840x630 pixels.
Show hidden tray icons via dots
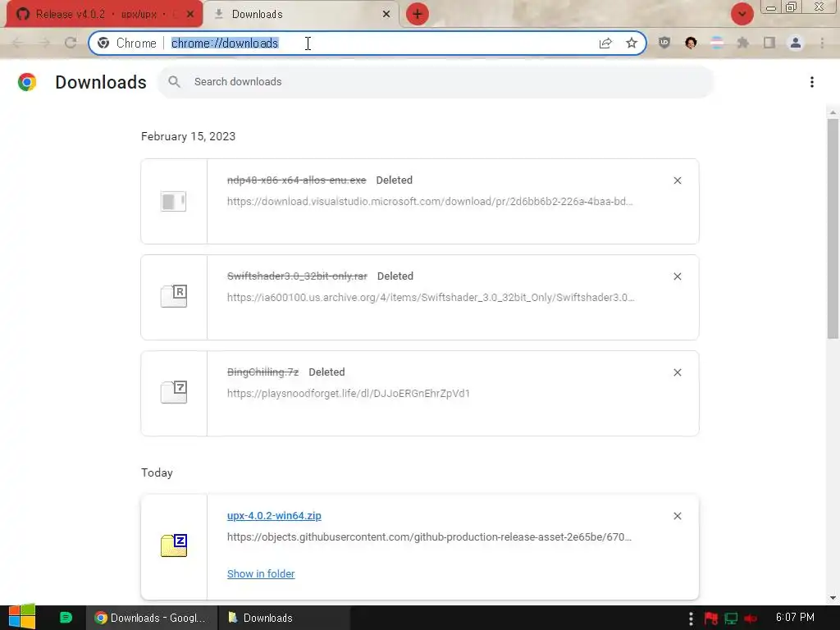(691, 619)
